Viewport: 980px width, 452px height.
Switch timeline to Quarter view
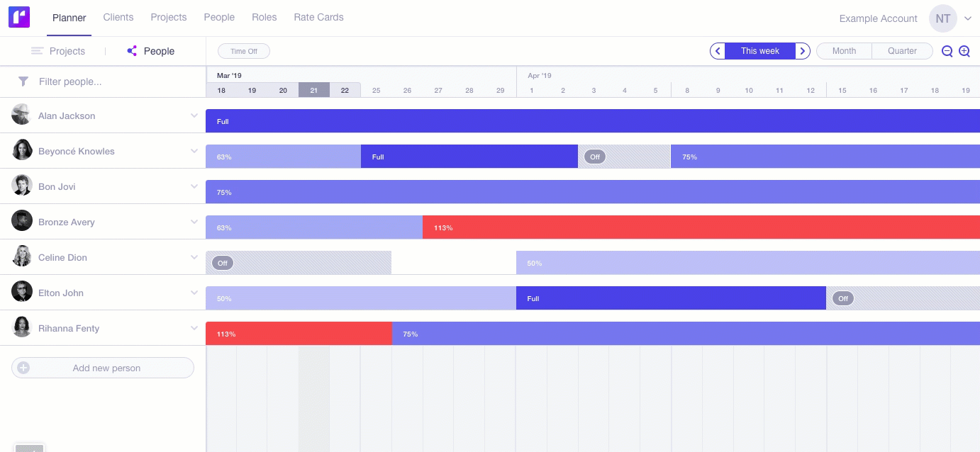click(902, 51)
